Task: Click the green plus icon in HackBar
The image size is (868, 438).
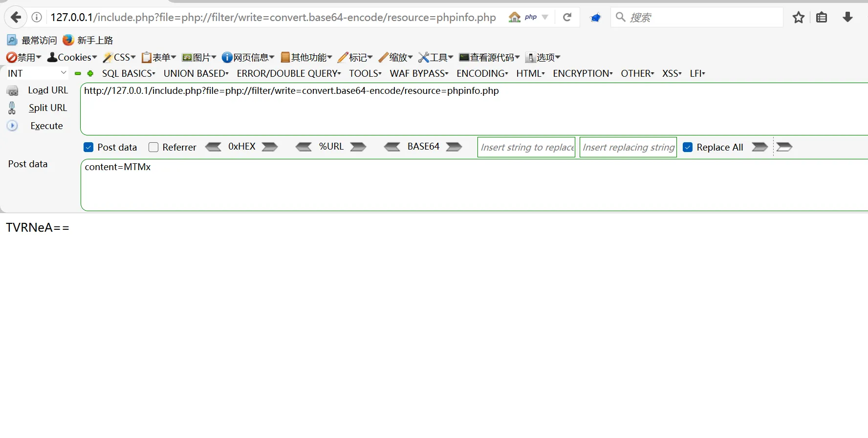Action: (x=90, y=73)
